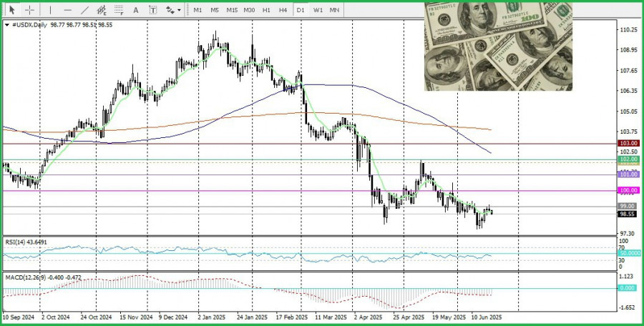Click the 11 Mar 2025 date label
The width and height of the screenshot is (644, 326).
(331, 317)
